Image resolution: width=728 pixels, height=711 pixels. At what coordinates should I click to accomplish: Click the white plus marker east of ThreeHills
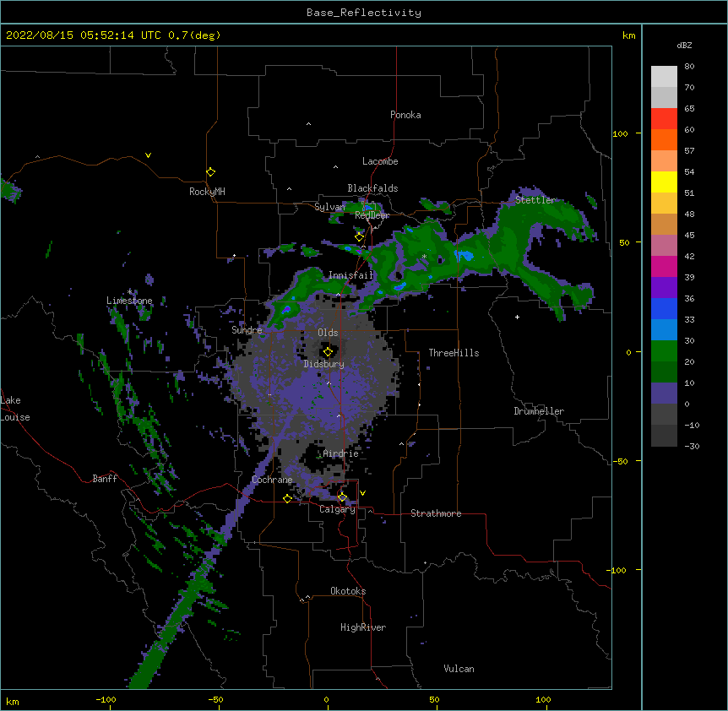(x=517, y=317)
